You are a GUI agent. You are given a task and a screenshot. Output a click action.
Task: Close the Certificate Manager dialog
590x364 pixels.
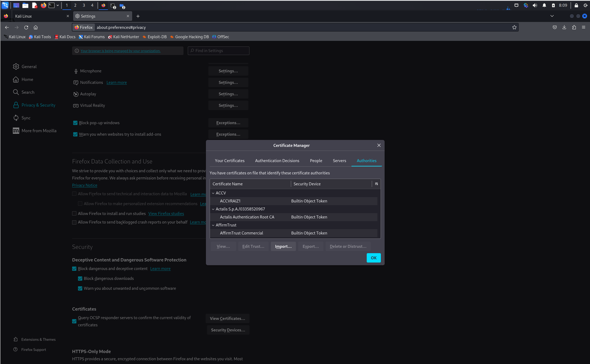coord(379,145)
